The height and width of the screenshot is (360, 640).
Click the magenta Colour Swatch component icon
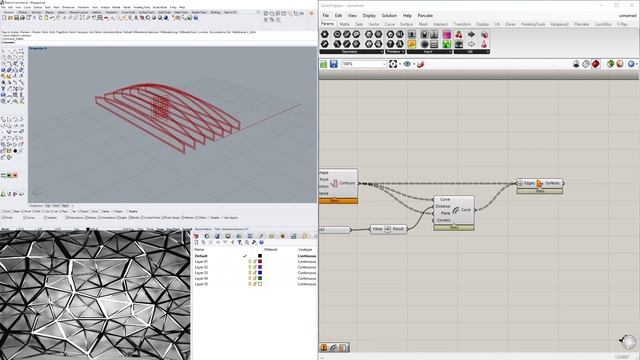(x=447, y=35)
